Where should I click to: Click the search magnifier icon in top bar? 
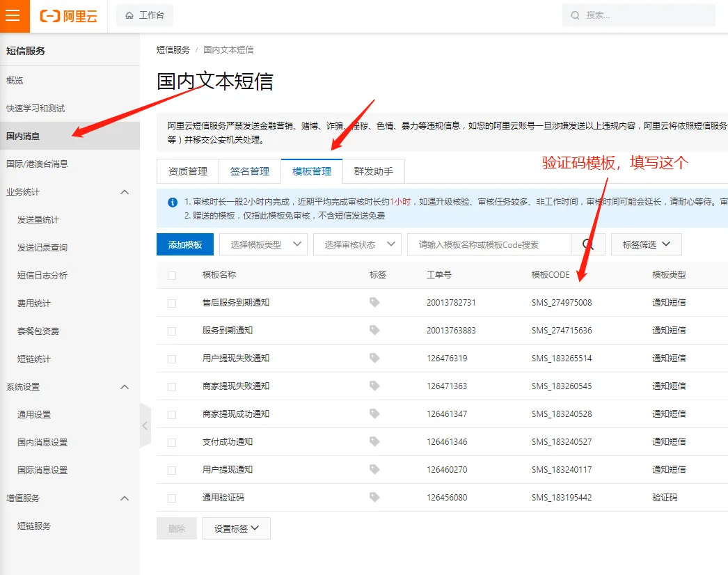(x=575, y=15)
